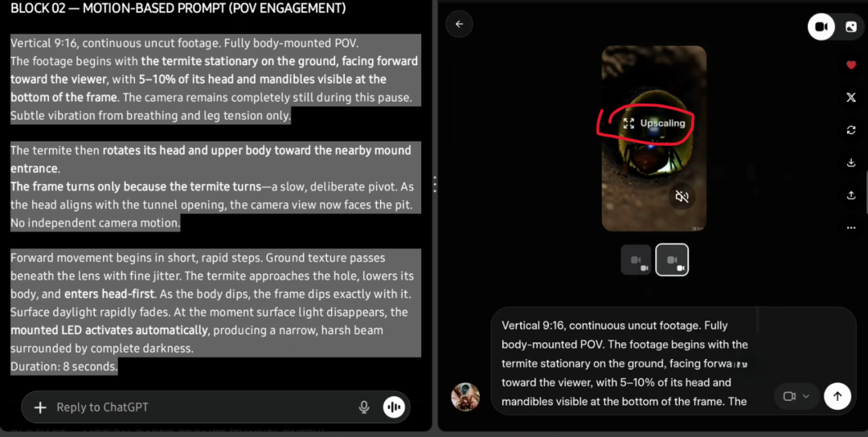Start dictation with the microphone icon

click(x=364, y=408)
